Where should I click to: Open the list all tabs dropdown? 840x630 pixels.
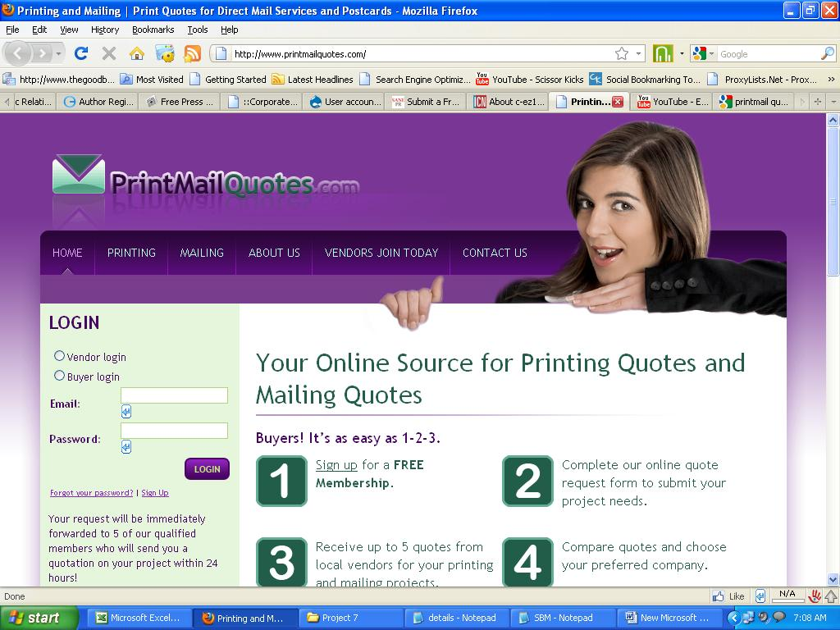[x=833, y=101]
